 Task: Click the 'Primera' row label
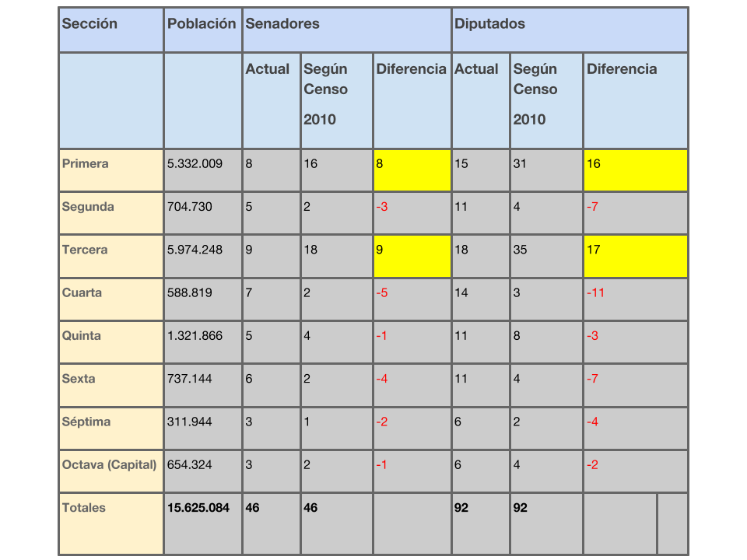coord(86,164)
